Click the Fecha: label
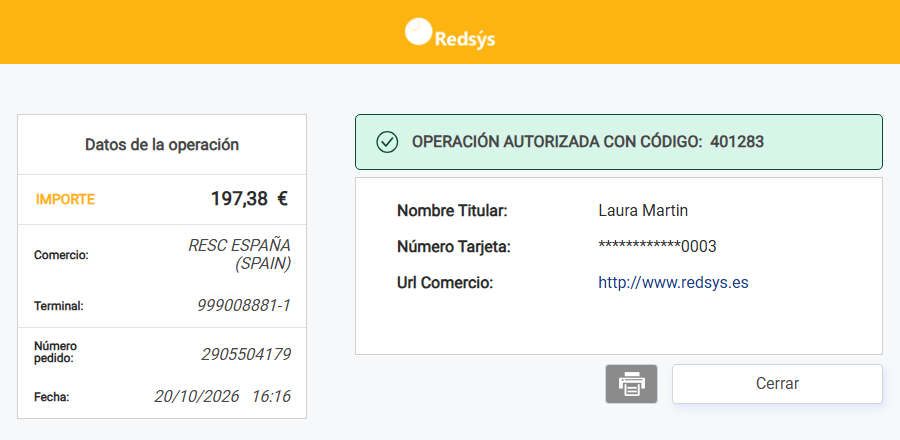 52,397
